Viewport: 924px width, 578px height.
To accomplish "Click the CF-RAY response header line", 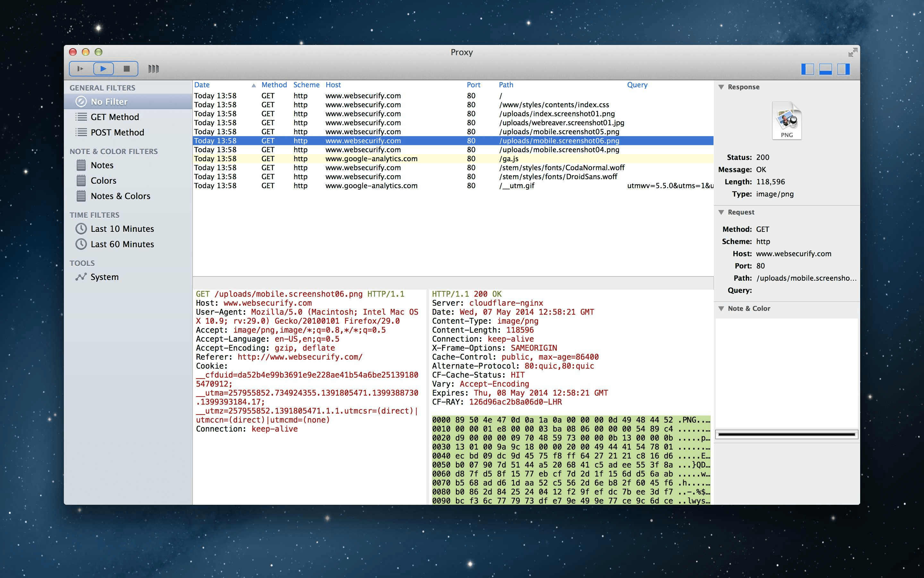I will (497, 402).
